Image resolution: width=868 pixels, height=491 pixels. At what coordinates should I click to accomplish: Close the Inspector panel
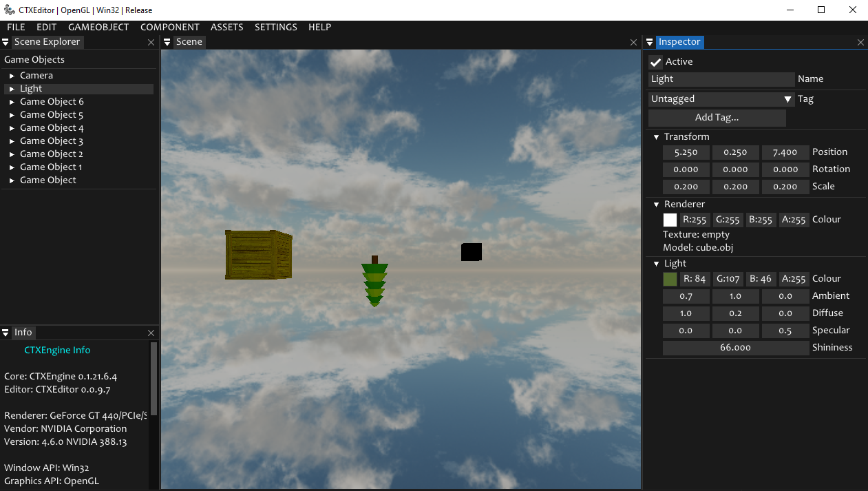click(x=860, y=43)
